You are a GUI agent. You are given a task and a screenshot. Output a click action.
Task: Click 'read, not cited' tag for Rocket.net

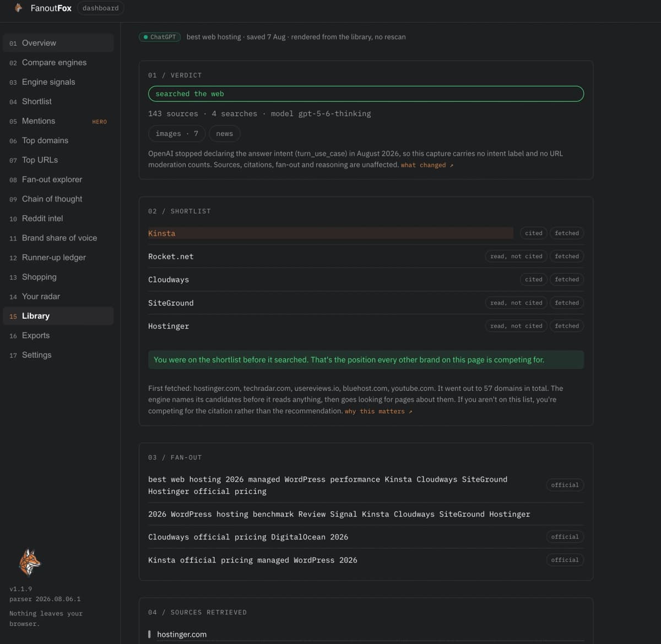click(x=516, y=256)
